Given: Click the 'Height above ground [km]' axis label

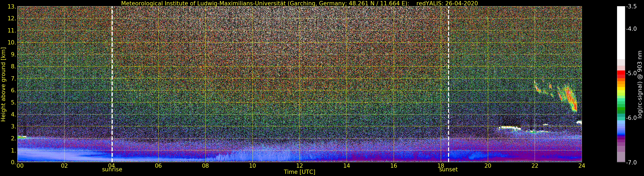Looking at the screenshot, I should (x=3, y=84).
